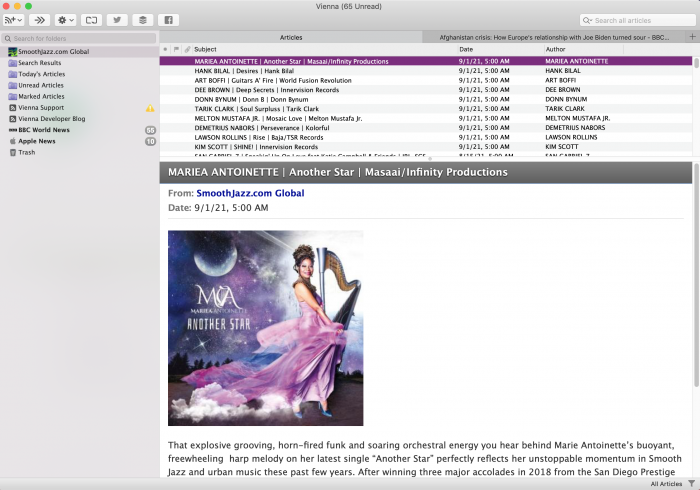Share article via Twitter icon

(117, 20)
